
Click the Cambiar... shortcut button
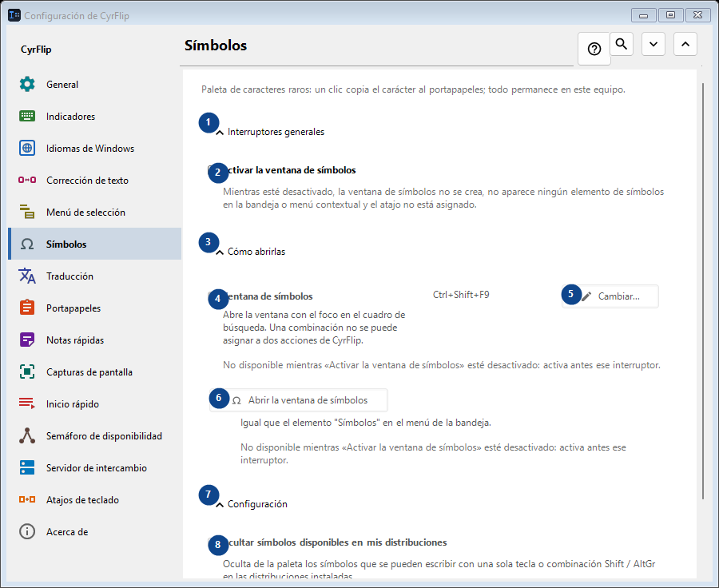click(x=610, y=296)
